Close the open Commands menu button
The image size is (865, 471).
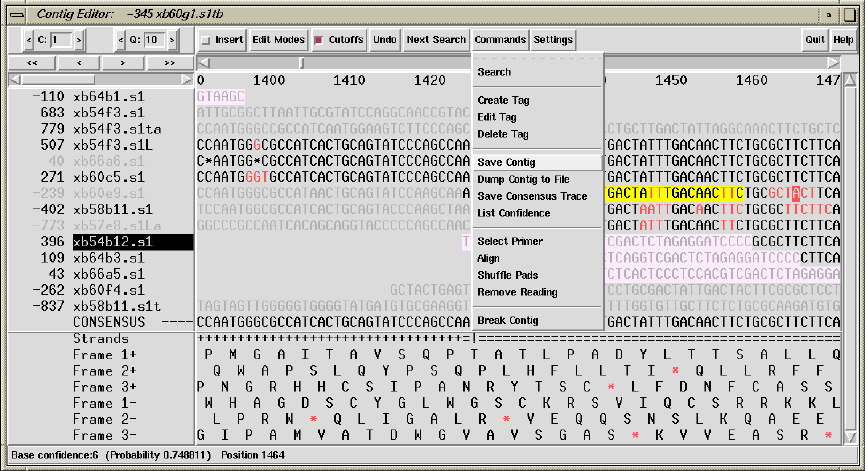(500, 40)
